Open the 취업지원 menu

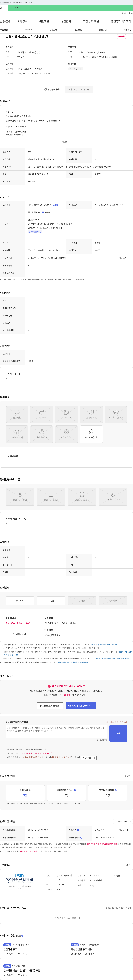click(44, 21)
